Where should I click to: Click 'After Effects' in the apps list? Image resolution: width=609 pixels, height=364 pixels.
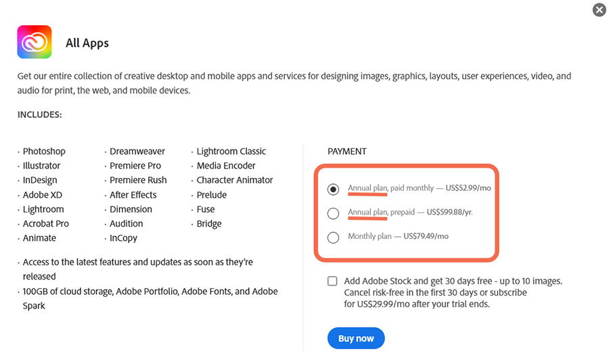pos(133,195)
